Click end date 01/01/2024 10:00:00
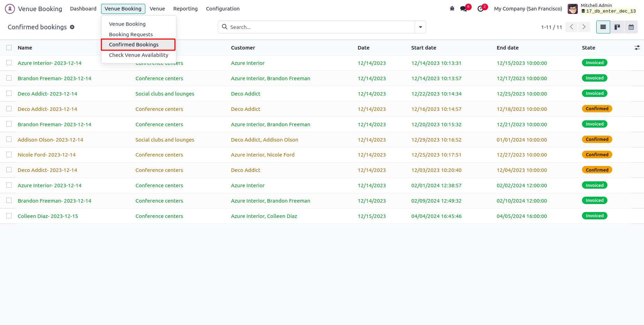The height and width of the screenshot is (325, 644). (x=522, y=140)
